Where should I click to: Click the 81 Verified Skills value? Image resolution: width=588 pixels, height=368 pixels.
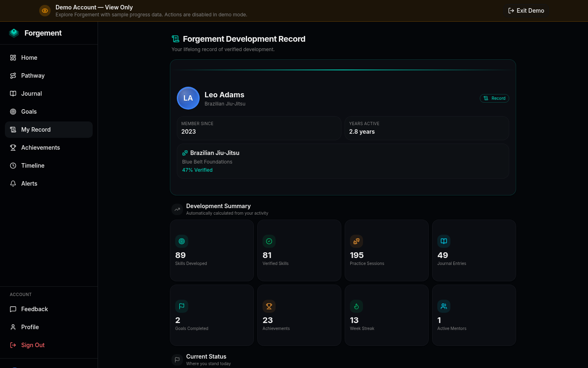click(x=267, y=255)
